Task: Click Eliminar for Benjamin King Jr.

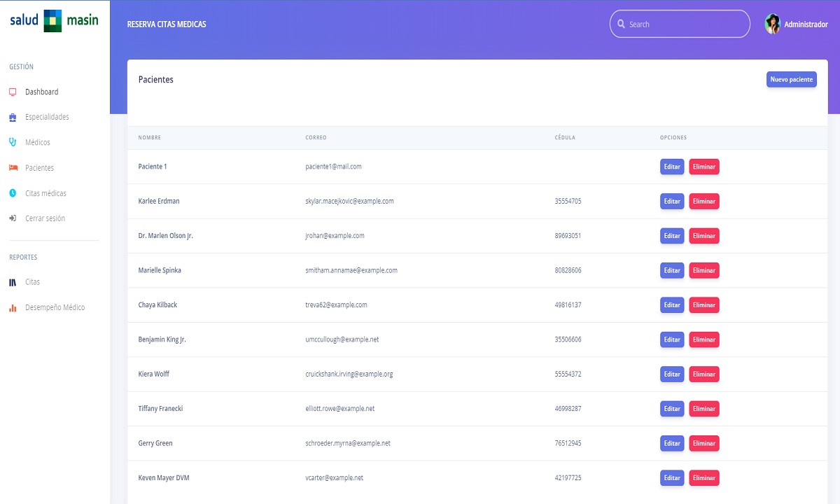Action: (x=704, y=339)
